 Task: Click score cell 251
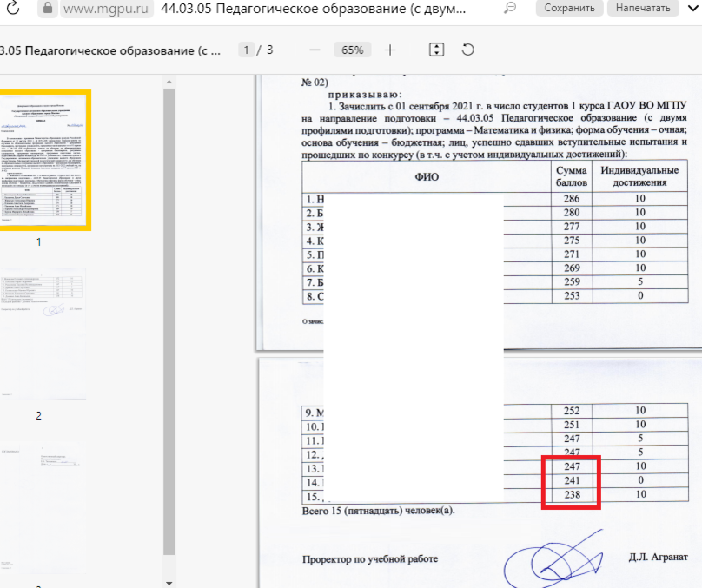(x=572, y=425)
